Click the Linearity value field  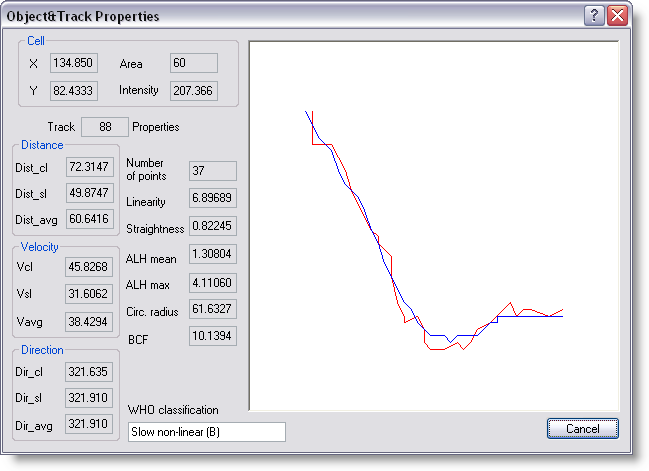coord(212,201)
